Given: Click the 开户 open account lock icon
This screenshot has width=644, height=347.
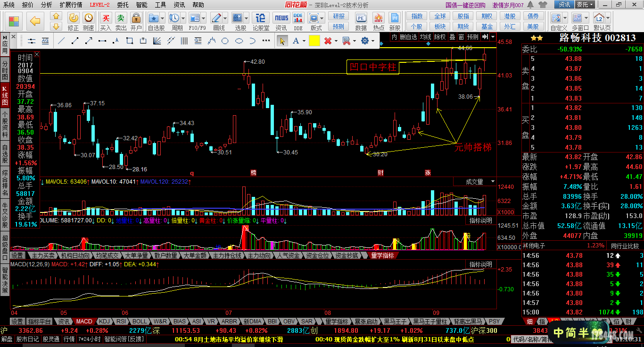Looking at the screenshot, I should pyautogui.click(x=136, y=21).
